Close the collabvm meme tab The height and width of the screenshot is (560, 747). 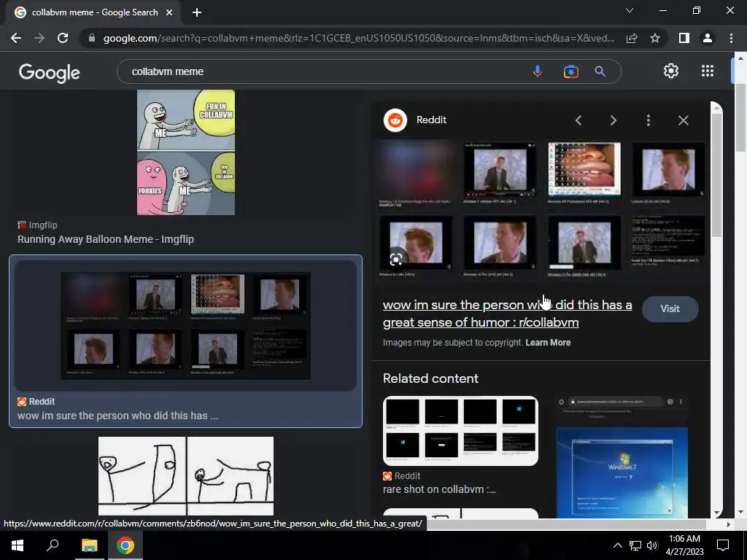coord(169,12)
